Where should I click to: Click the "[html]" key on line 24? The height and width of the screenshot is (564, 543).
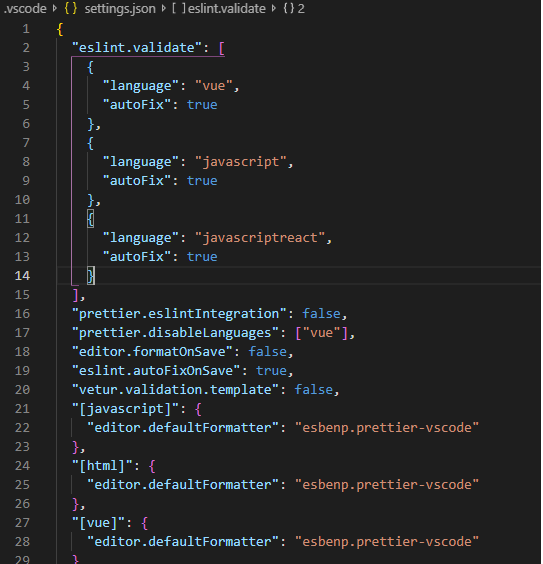[x=102, y=466]
